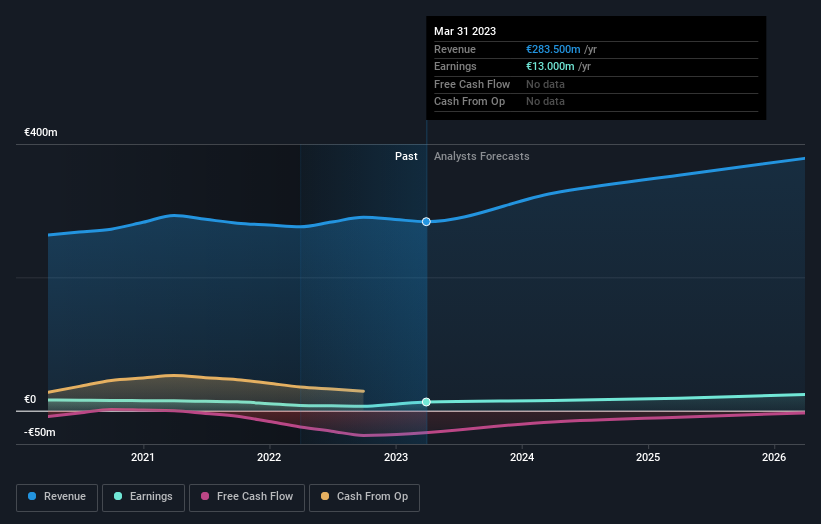Click the 2025 x-axis label
Viewport: 821px width, 524px height.
tap(648, 457)
